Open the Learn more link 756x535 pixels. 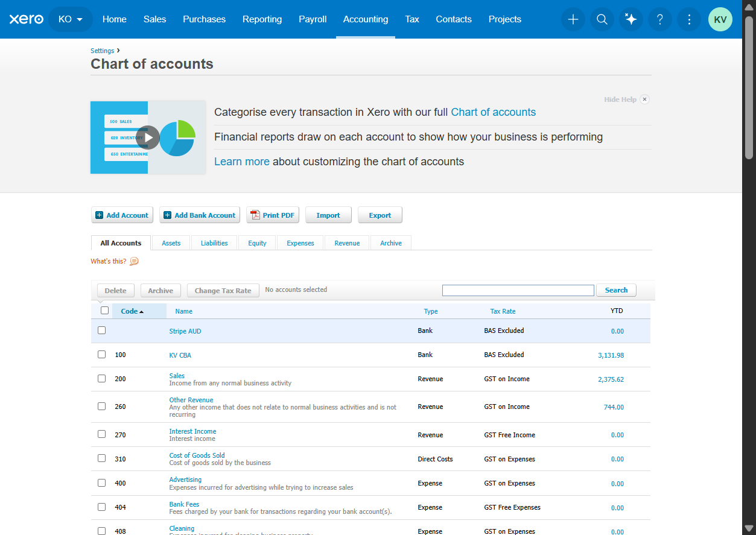pyautogui.click(x=242, y=162)
